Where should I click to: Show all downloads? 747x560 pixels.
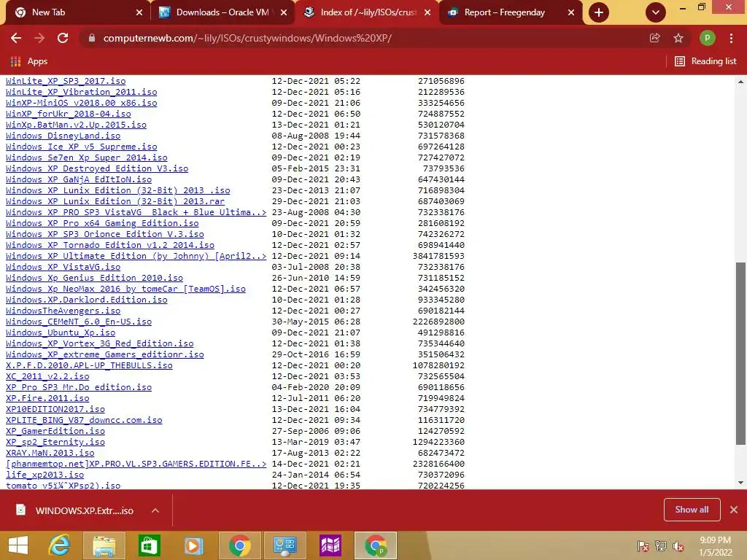(x=692, y=510)
